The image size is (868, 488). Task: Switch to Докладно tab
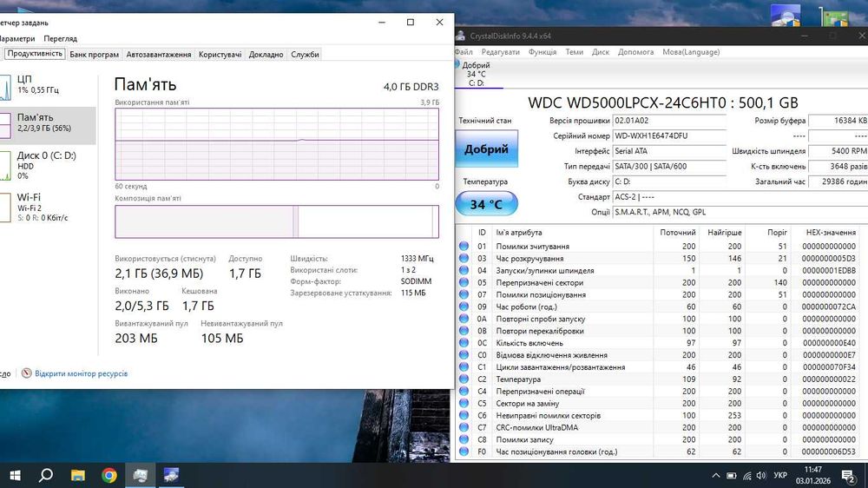pyautogui.click(x=266, y=55)
